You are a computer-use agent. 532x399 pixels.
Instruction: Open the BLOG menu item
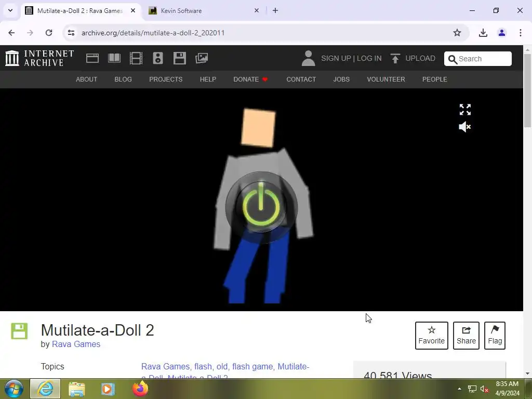123,79
